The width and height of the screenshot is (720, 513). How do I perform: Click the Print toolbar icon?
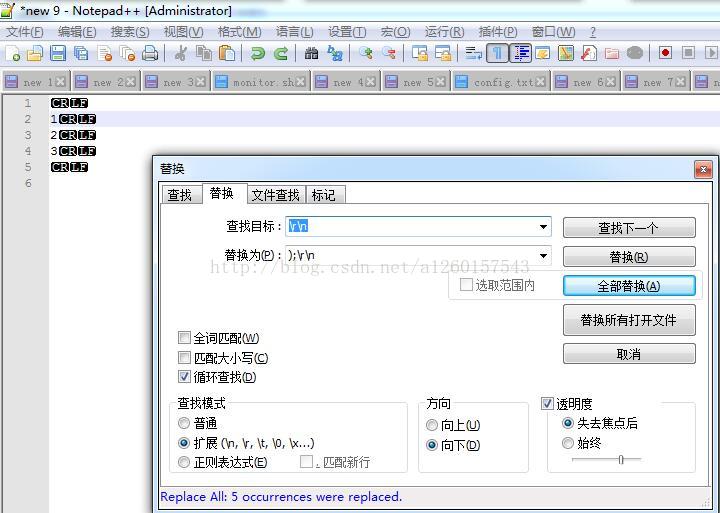click(150, 53)
